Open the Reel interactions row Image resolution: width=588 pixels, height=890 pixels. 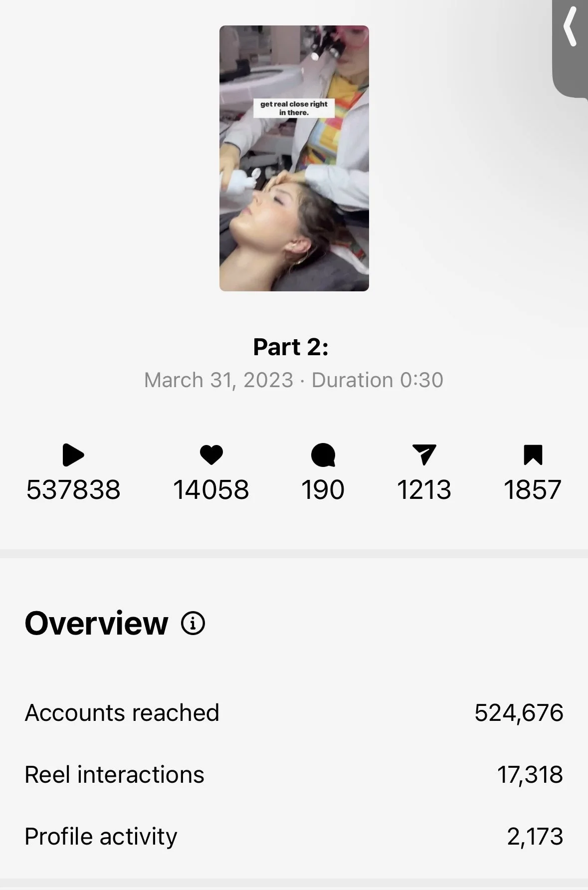pyautogui.click(x=294, y=774)
